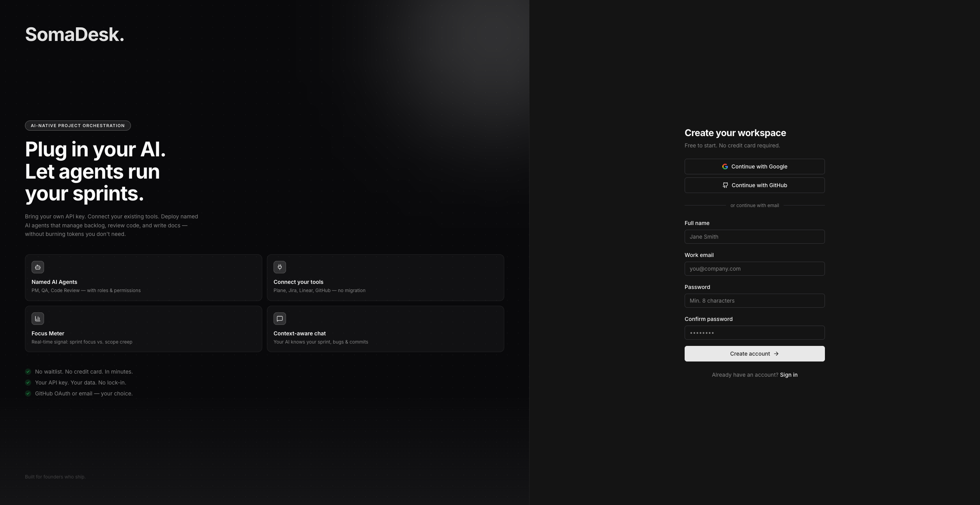Click the chat bubble icon for Context-aware chat
The image size is (980, 505).
click(x=280, y=319)
